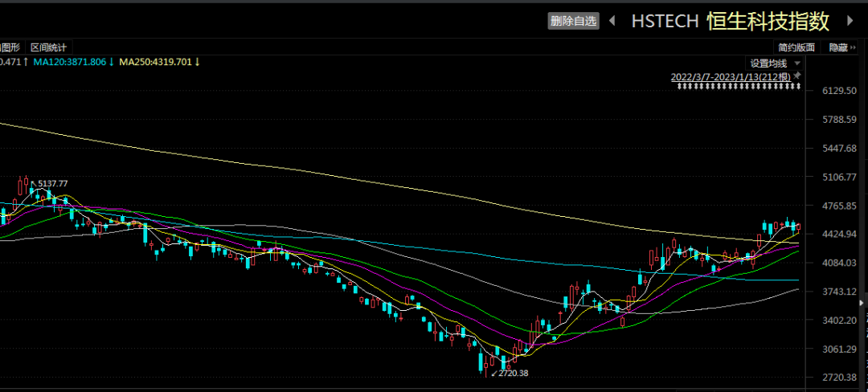Click the HSTECH 恒生科技指数 title
Screen dimensions: 868x392
tap(731, 21)
